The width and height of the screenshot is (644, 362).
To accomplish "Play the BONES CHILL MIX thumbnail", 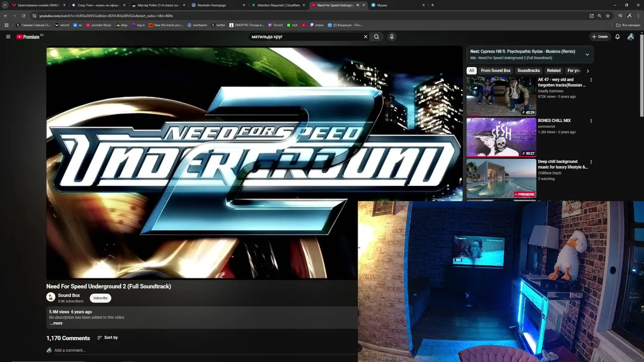I will 501,137.
